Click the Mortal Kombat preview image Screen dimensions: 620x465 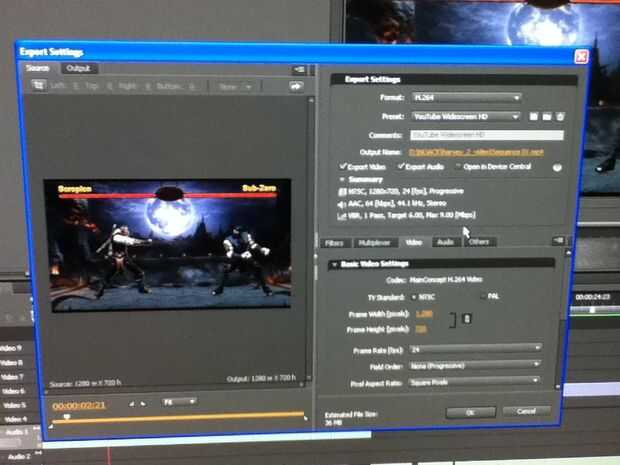(167, 244)
